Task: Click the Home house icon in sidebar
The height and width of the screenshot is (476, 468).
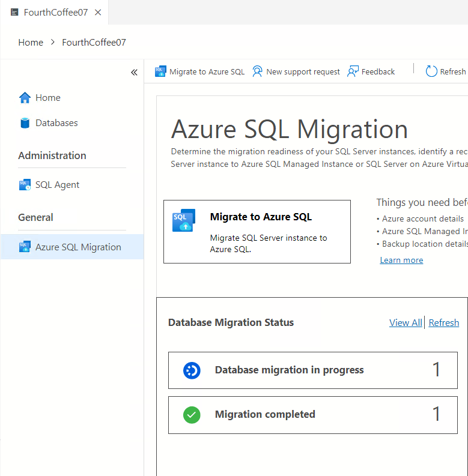Action: pyautogui.click(x=25, y=98)
